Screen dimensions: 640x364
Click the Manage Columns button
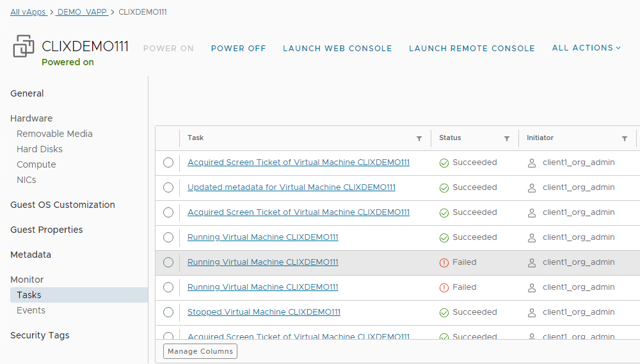pos(200,351)
